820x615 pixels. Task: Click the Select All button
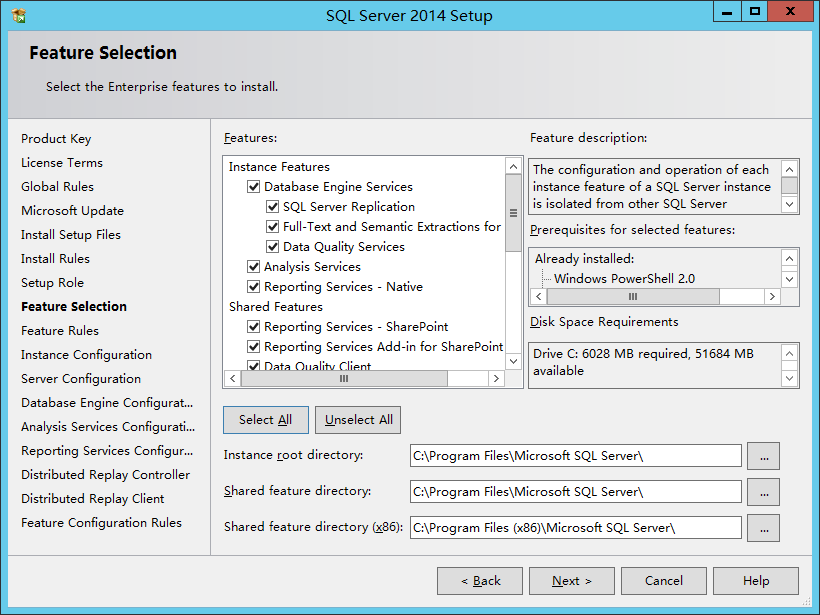click(x=266, y=420)
